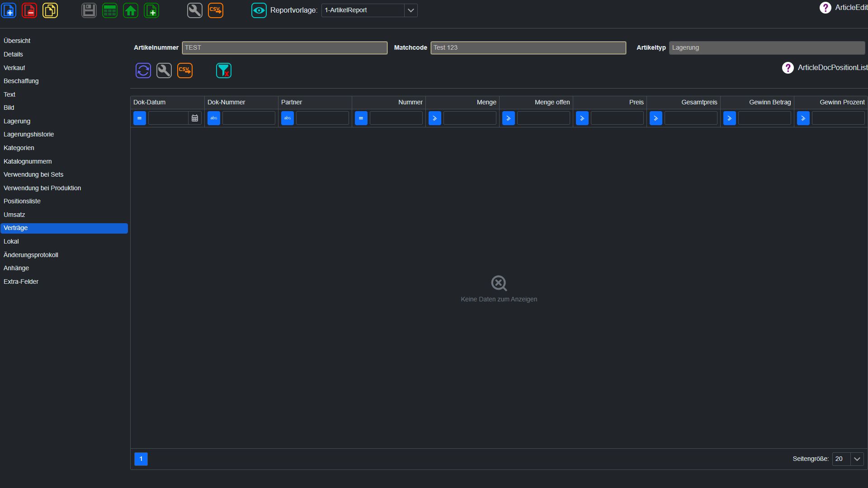The image size is (868, 488).
Task: Click the green table list icon
Action: (x=110, y=10)
